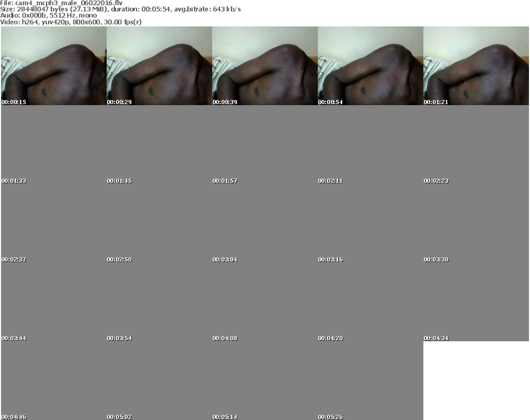Click the thumbnail frame at 00:00:54
530x420 pixels.
coord(371,66)
